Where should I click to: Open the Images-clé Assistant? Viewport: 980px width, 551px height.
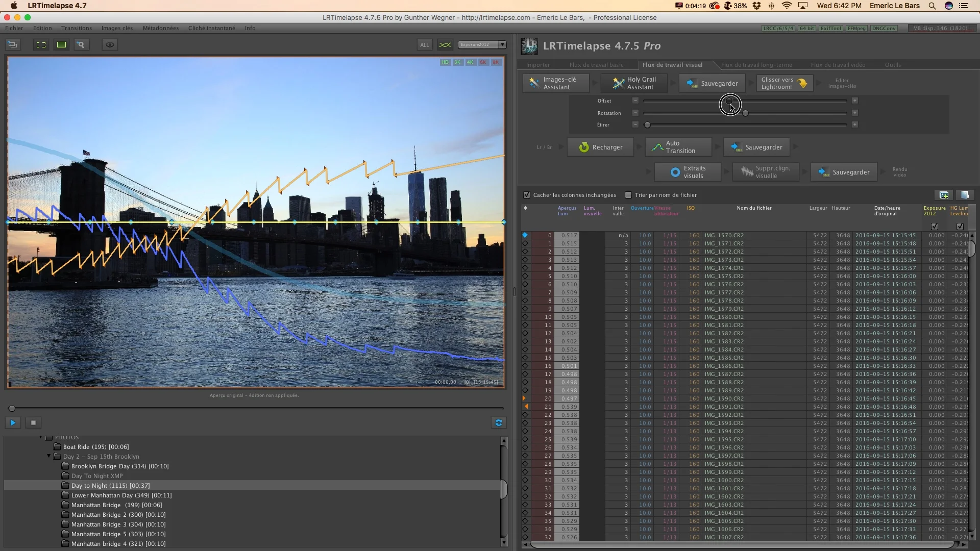click(555, 83)
